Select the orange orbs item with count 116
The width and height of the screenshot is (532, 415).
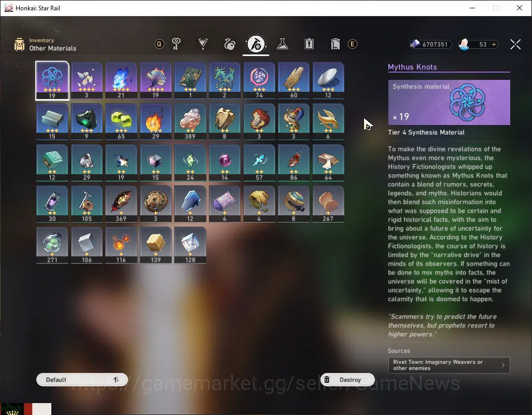pyautogui.click(x=121, y=245)
